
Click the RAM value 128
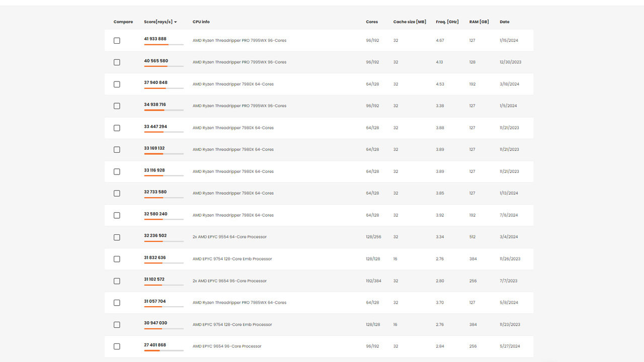tap(472, 62)
